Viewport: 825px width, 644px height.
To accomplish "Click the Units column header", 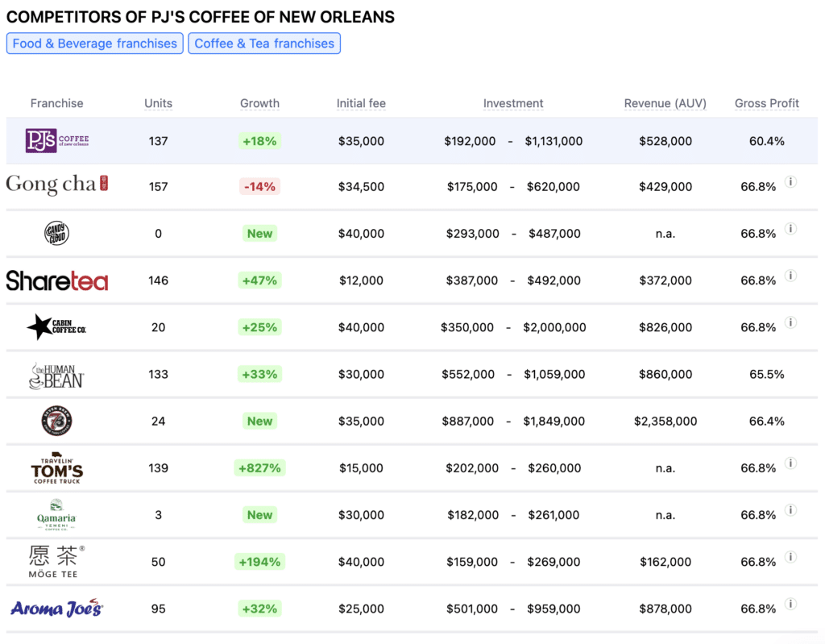I will tap(159, 103).
